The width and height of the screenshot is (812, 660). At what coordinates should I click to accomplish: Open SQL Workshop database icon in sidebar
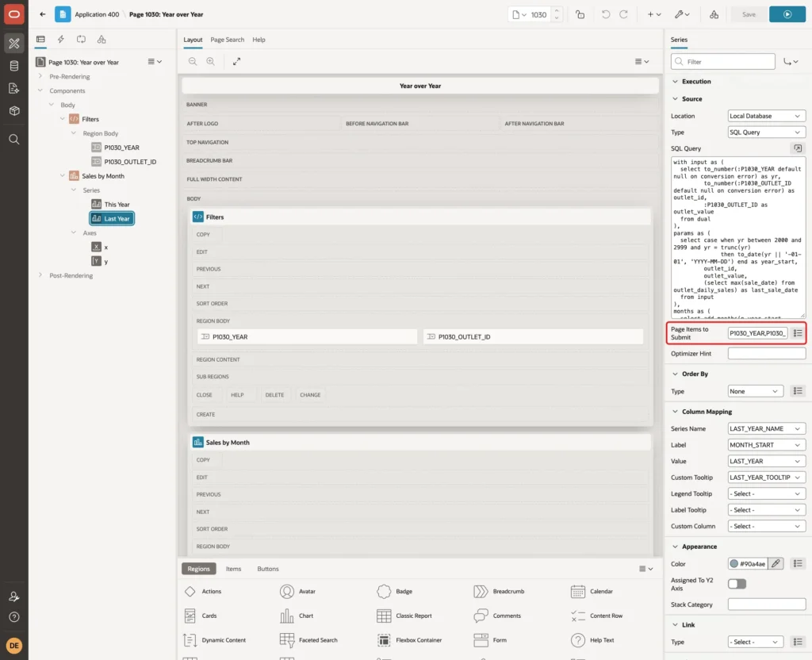click(14, 66)
